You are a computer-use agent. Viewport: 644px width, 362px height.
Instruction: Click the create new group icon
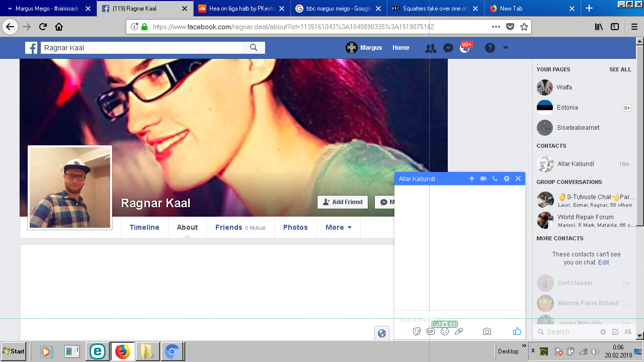click(628, 332)
